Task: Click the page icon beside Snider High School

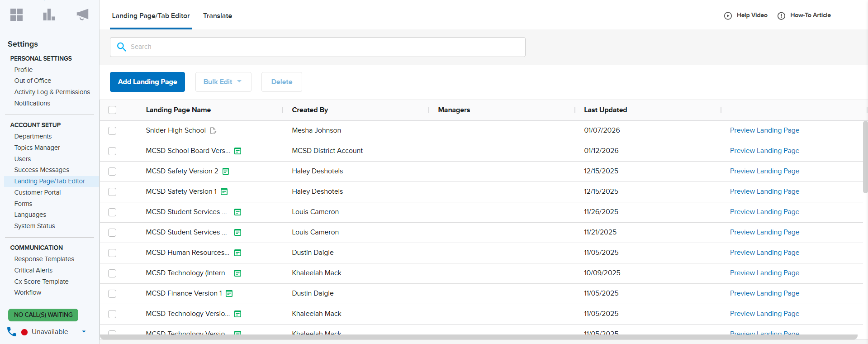Action: point(213,131)
